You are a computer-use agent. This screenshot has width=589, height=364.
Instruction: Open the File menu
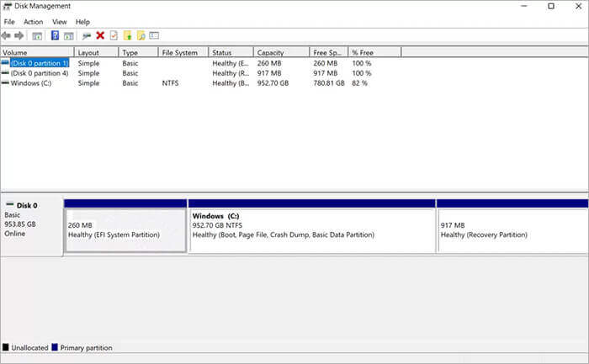tap(9, 22)
